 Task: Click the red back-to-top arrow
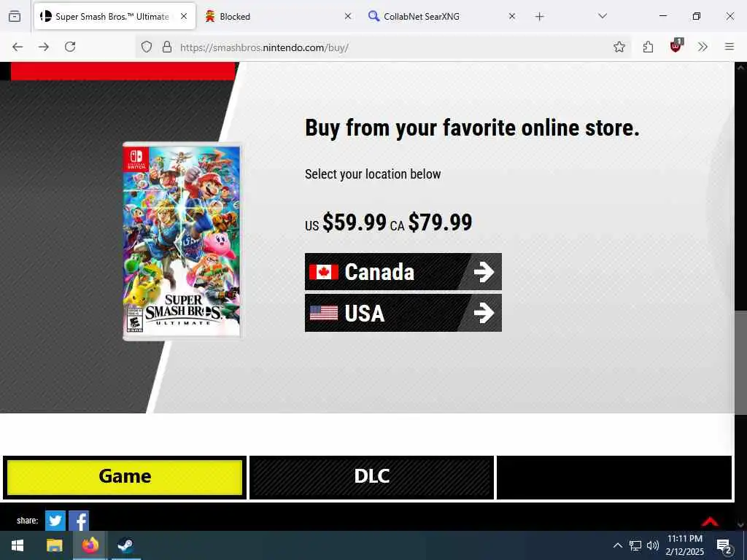710,521
